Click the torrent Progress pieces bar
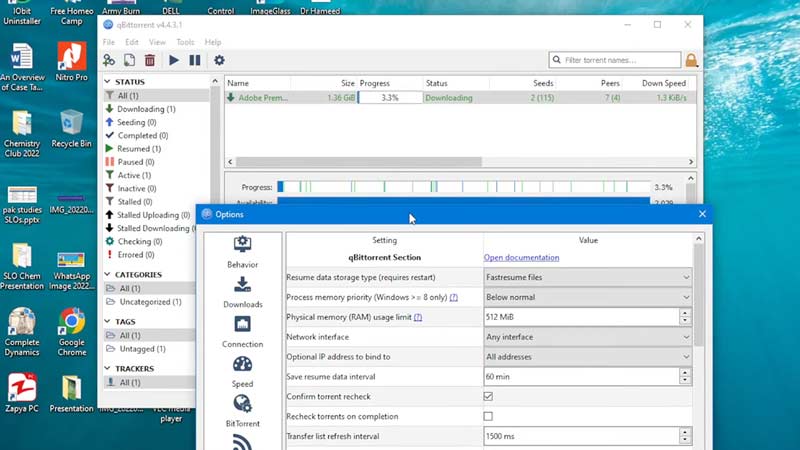This screenshot has width=800, height=450. 464,187
